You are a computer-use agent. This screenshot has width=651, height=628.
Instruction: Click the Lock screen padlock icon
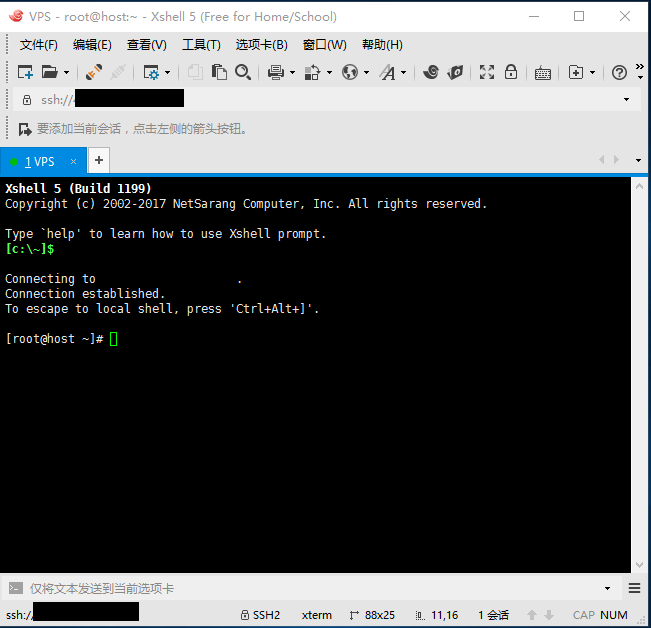511,72
